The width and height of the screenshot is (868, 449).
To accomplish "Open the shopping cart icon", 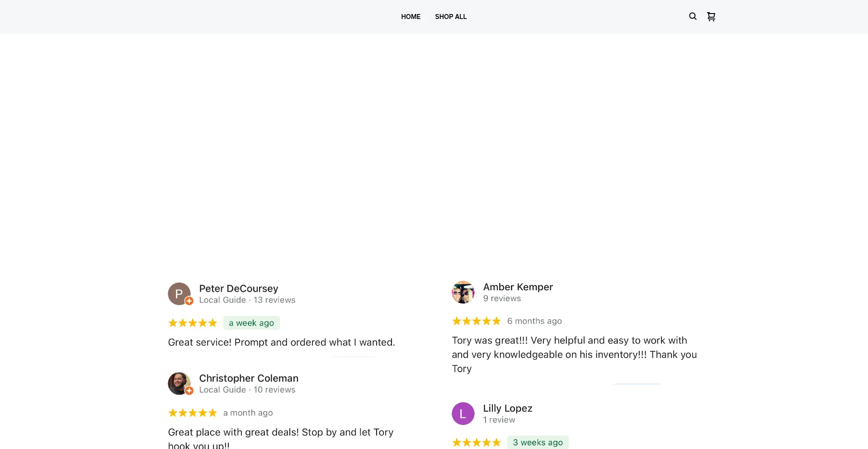I will 711,17.
